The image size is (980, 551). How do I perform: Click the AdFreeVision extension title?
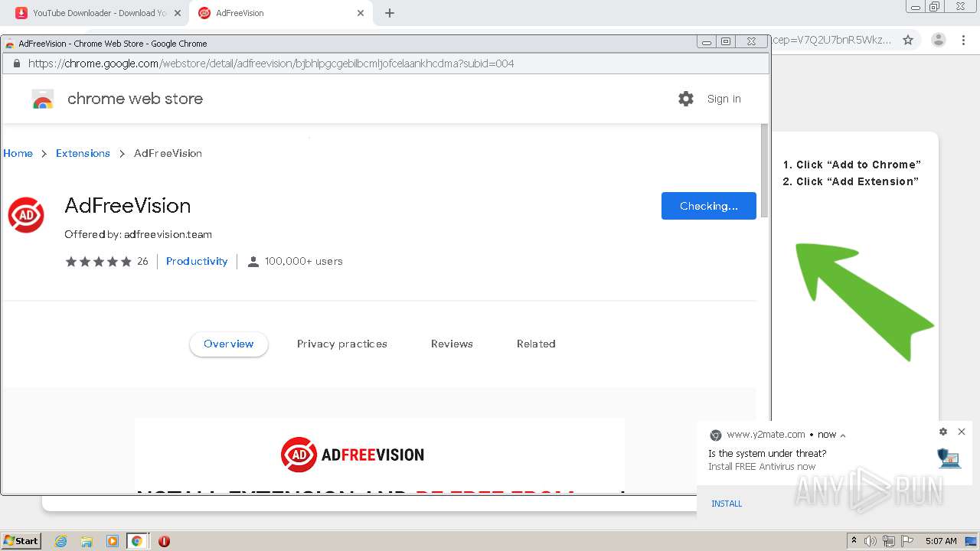(128, 206)
